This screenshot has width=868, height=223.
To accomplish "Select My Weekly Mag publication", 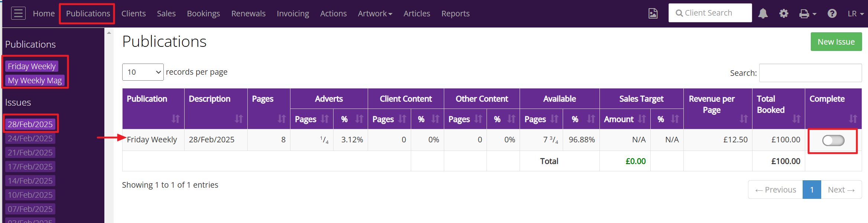I will click(35, 81).
